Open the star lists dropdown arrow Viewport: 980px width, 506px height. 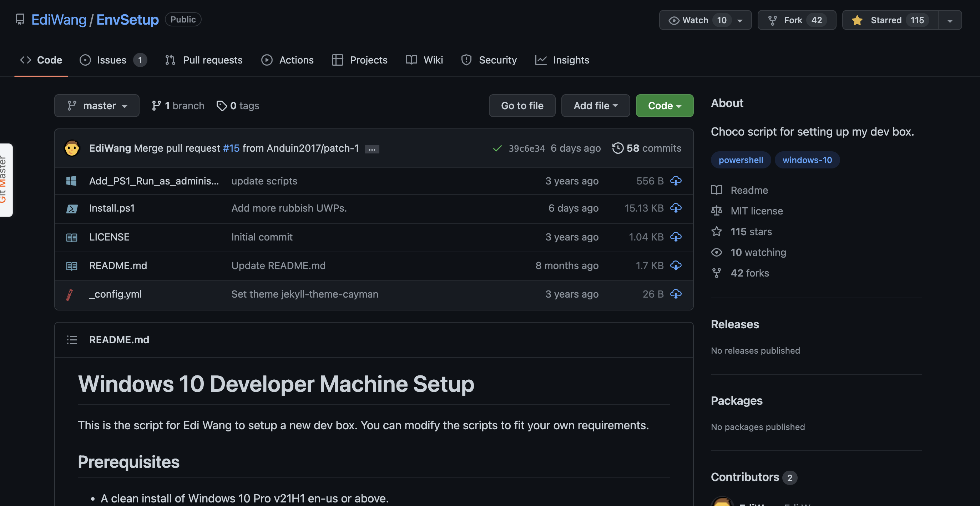pos(950,20)
